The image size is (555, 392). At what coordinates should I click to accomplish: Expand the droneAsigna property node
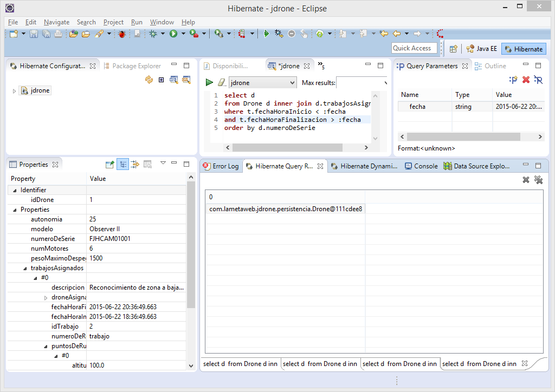pos(46,298)
